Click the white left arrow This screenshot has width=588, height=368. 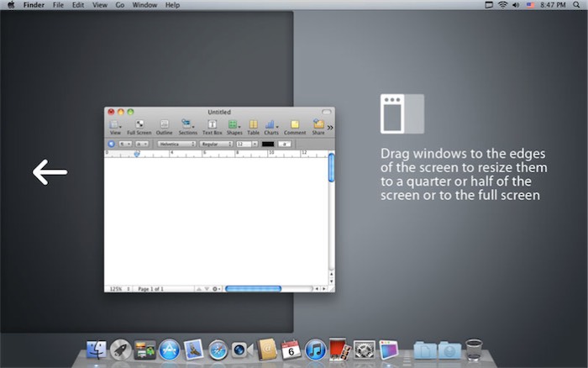tap(50, 173)
